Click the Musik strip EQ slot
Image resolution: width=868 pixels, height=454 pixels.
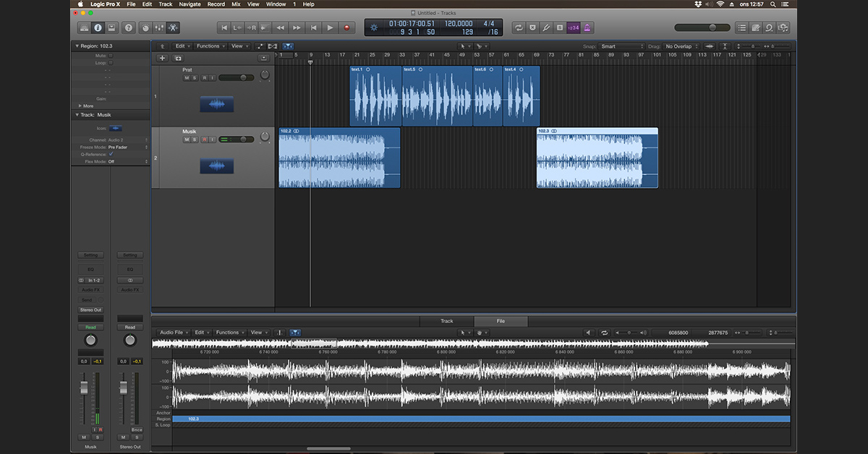coord(90,269)
